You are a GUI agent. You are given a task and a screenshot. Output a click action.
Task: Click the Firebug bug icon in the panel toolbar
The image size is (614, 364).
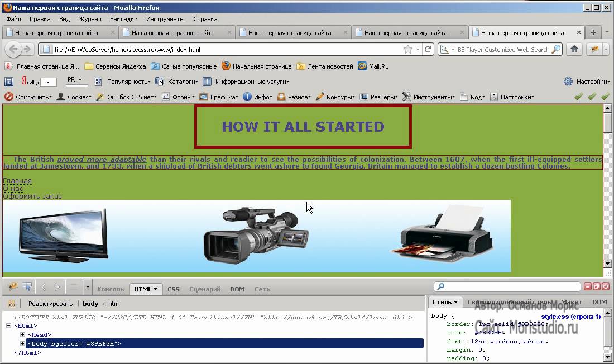coord(12,287)
